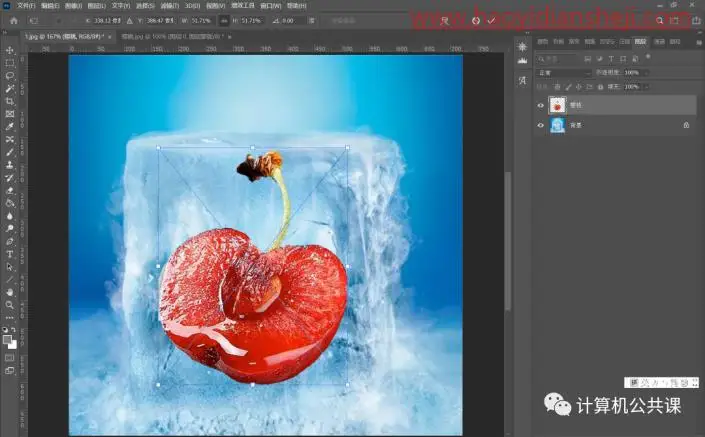Select the Clone Stamp tool
Image resolution: width=705 pixels, height=437 pixels.
pos(9,165)
